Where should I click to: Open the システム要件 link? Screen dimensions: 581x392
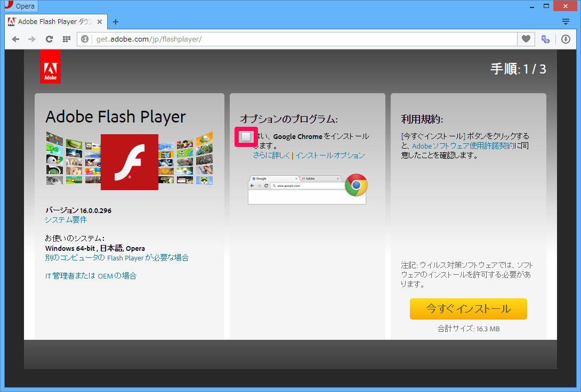(x=66, y=219)
